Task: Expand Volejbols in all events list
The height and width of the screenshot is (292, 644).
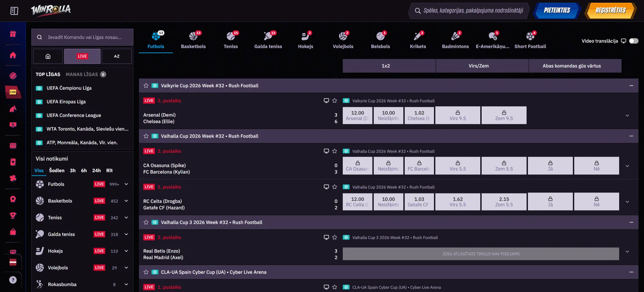Action: click(126, 267)
